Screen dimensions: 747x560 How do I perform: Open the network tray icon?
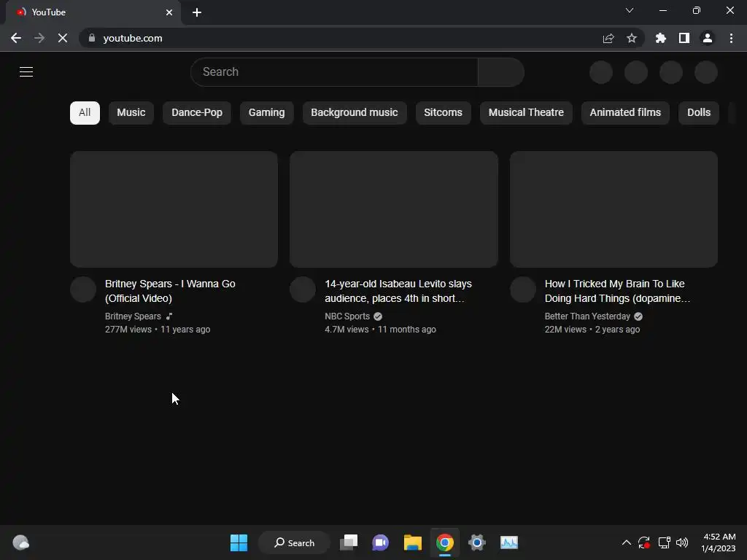[x=664, y=542]
